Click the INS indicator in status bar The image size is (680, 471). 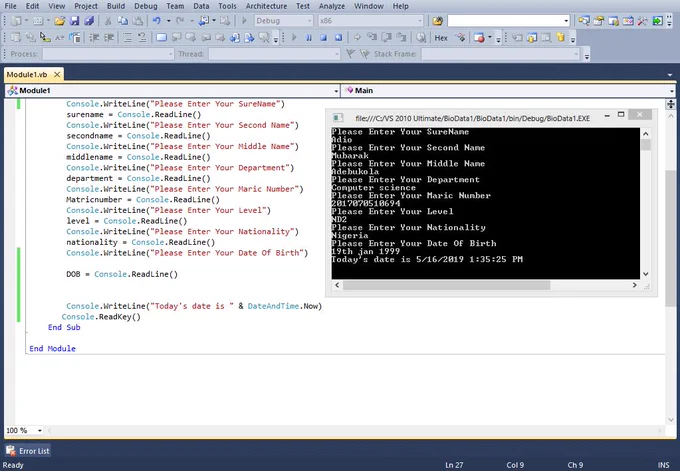click(663, 465)
